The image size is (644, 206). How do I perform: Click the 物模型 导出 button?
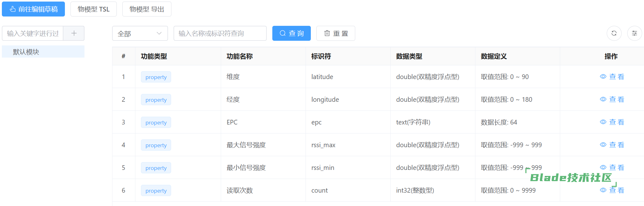(147, 9)
